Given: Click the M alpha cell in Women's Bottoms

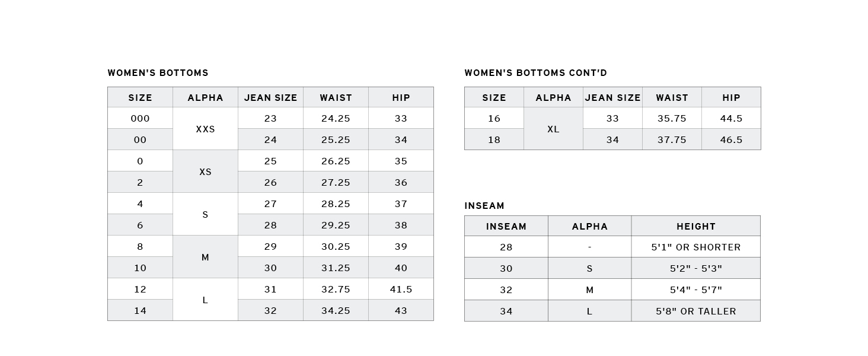Looking at the screenshot, I should coord(205,257).
